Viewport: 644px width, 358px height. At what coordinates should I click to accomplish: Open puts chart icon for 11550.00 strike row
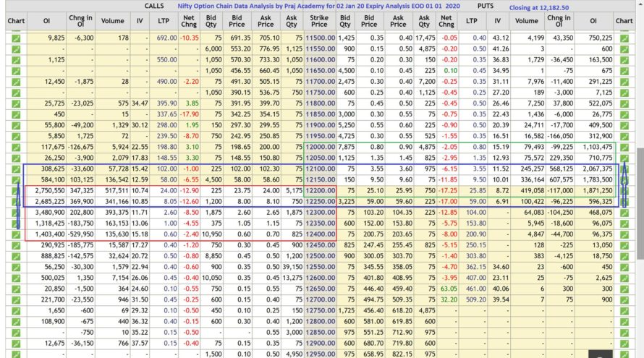(x=624, y=49)
